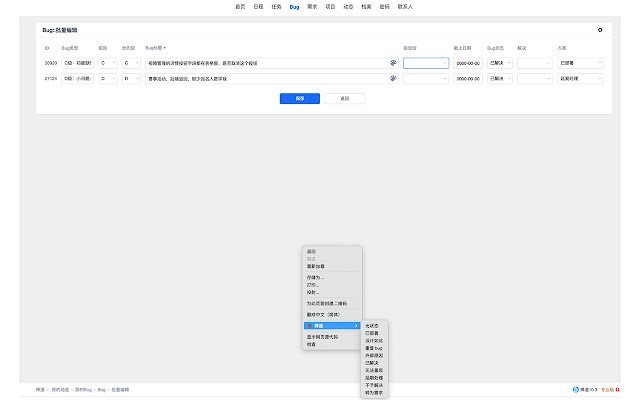Choose 翻译中文（简体） in the context menu
Screen dimensions: 640x400
click(x=332, y=315)
